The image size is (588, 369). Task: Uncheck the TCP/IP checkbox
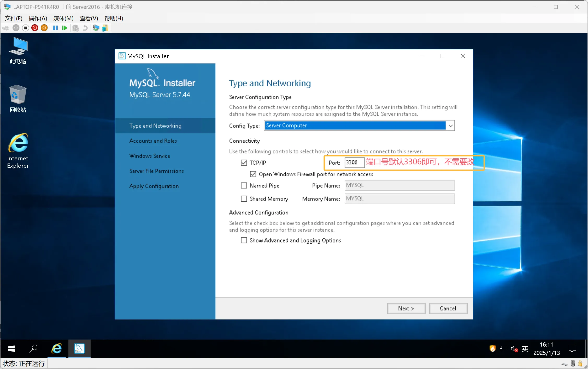[244, 163]
